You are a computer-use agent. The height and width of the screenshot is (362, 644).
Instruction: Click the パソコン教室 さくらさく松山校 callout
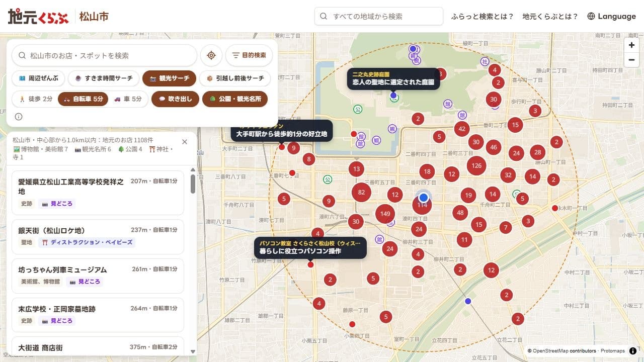click(x=310, y=247)
